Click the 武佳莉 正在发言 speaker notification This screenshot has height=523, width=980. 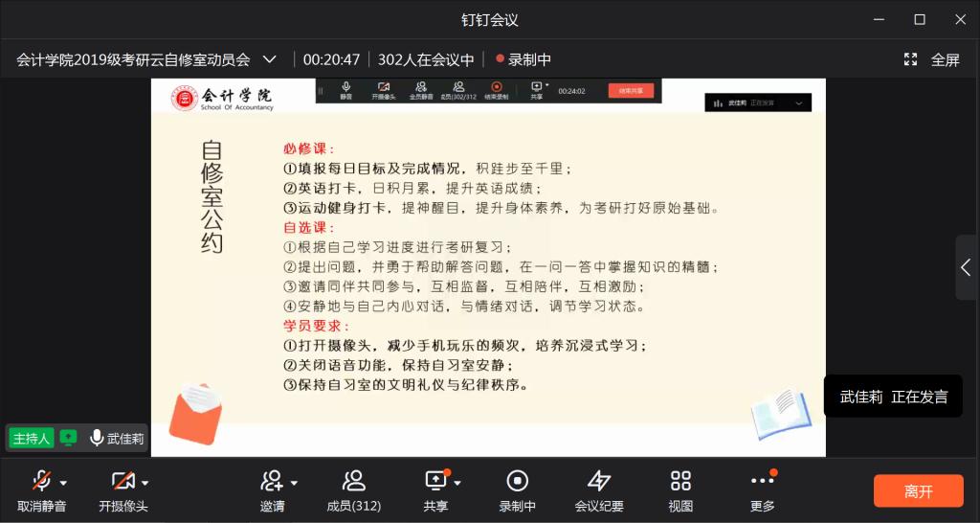tap(893, 397)
